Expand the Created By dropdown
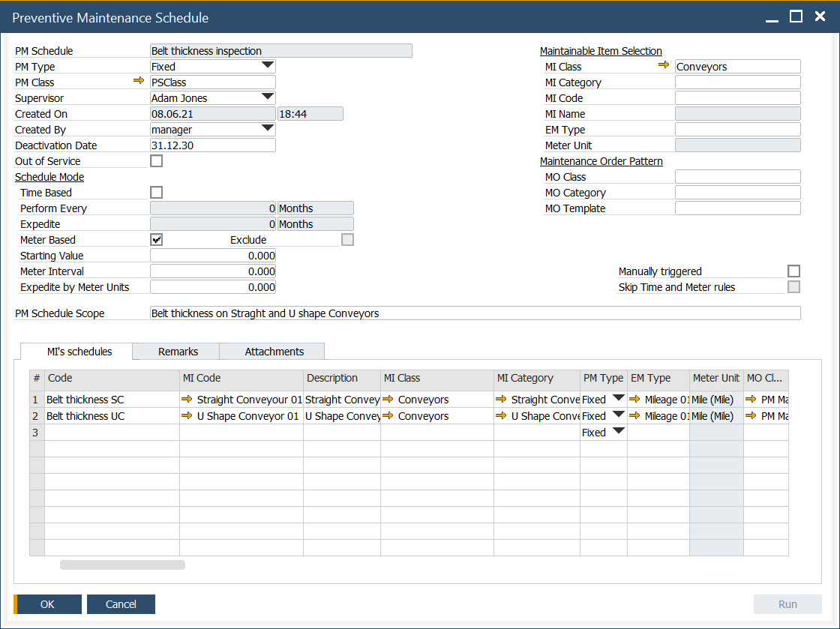The image size is (840, 629). pos(268,129)
